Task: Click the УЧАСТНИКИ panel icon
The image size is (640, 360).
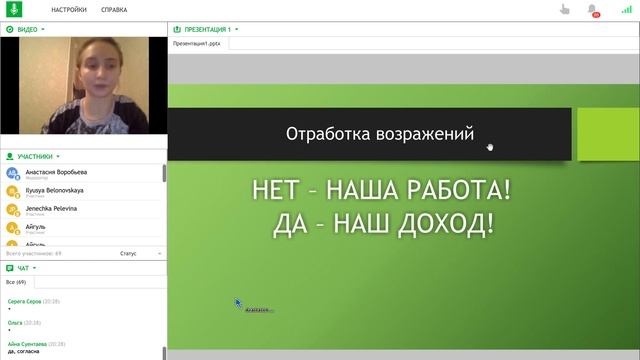Action: coord(10,156)
